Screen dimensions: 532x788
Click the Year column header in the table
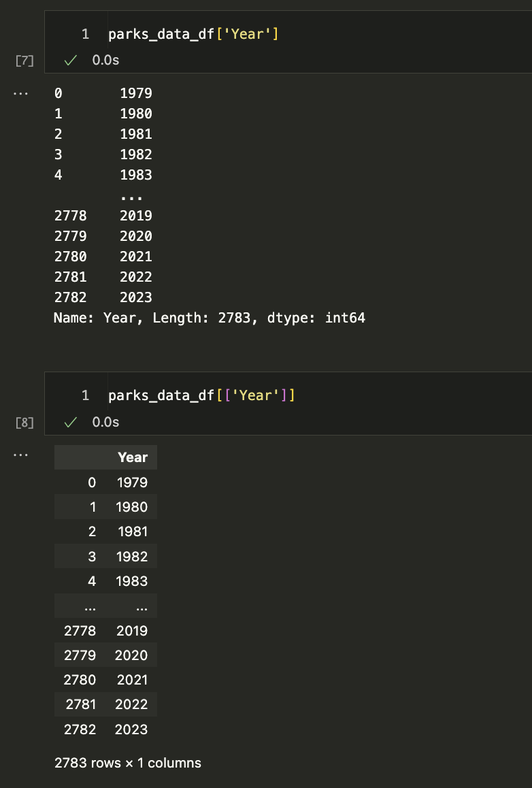[x=132, y=457]
